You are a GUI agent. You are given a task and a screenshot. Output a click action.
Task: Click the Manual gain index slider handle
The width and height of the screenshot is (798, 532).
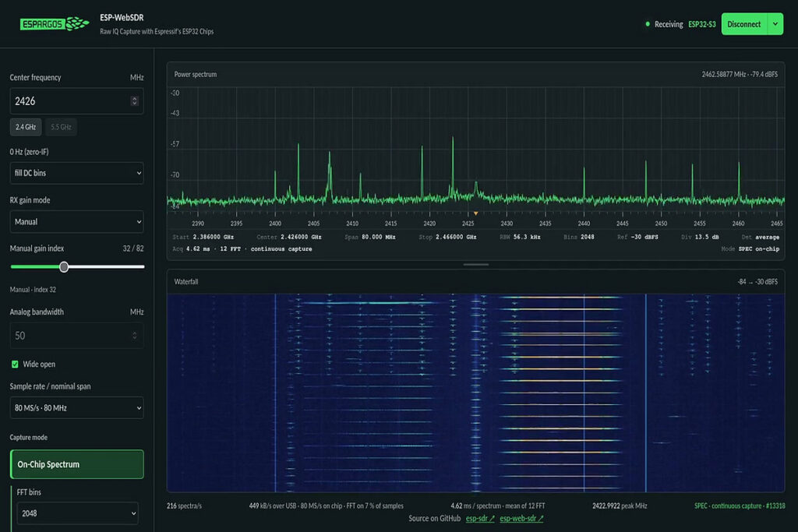click(64, 266)
